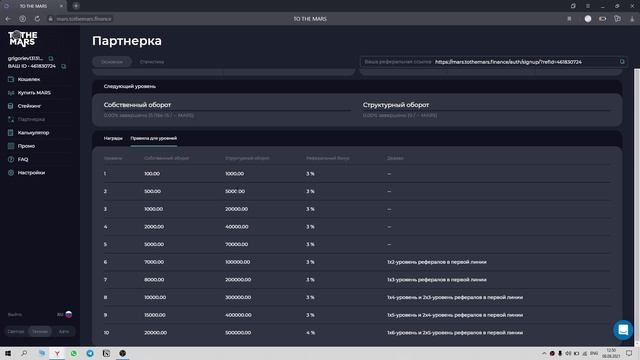
Task: Open the support chat bubble
Action: (623, 330)
